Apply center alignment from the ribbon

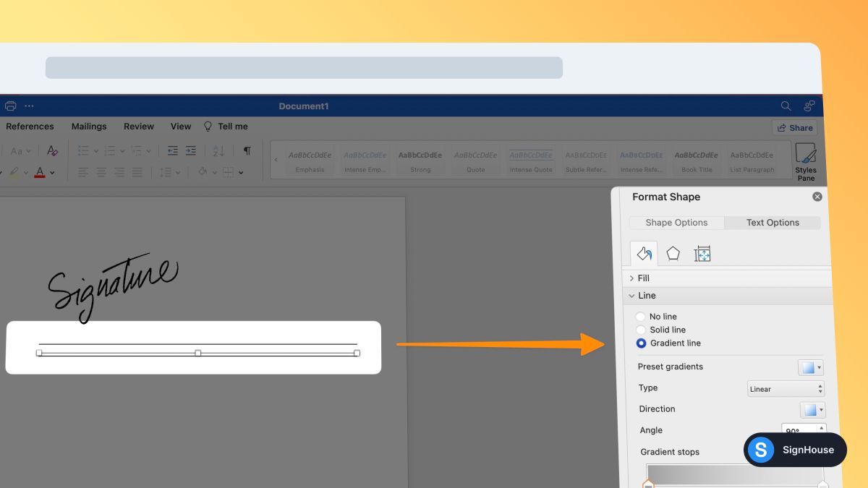101,171
